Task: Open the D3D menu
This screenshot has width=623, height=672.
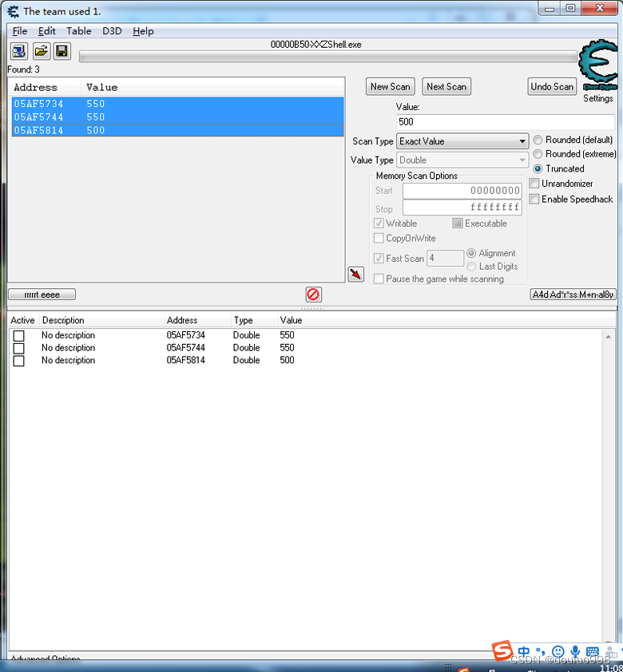Action: (112, 31)
